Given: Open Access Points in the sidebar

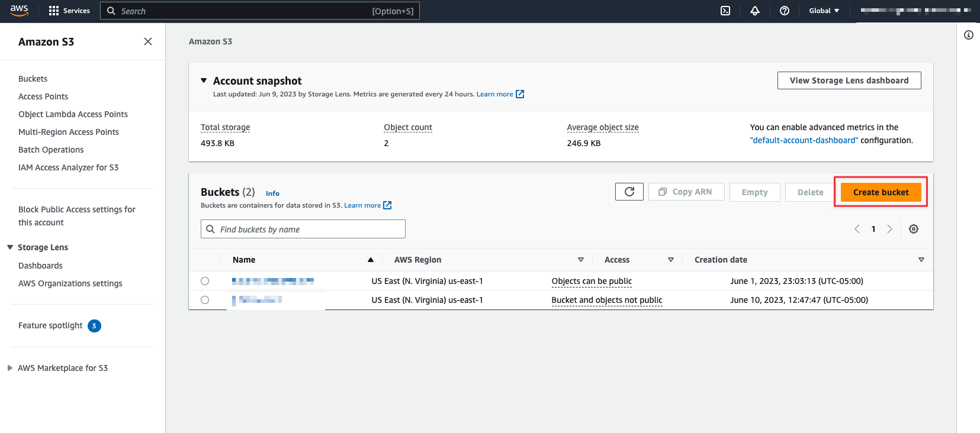Looking at the screenshot, I should tap(43, 96).
